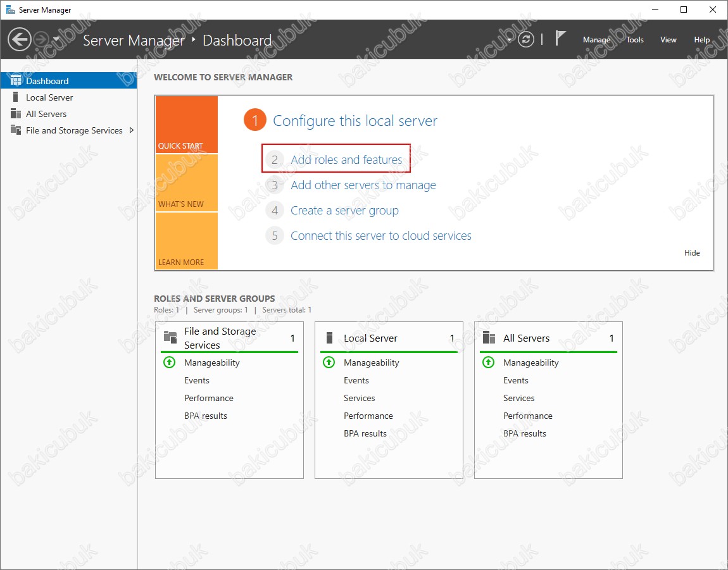Screen dimensions: 728x570
Task: Open the View menu
Action: [668, 39]
